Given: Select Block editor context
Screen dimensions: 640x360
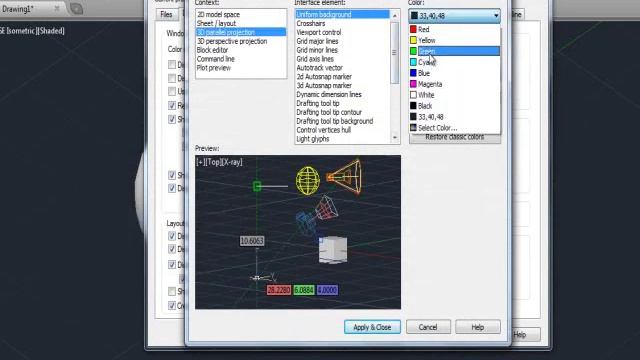Looking at the screenshot, I should (x=241, y=50).
